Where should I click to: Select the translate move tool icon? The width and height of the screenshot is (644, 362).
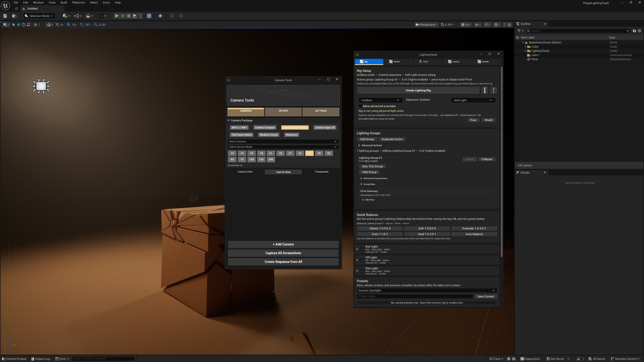[18, 24]
